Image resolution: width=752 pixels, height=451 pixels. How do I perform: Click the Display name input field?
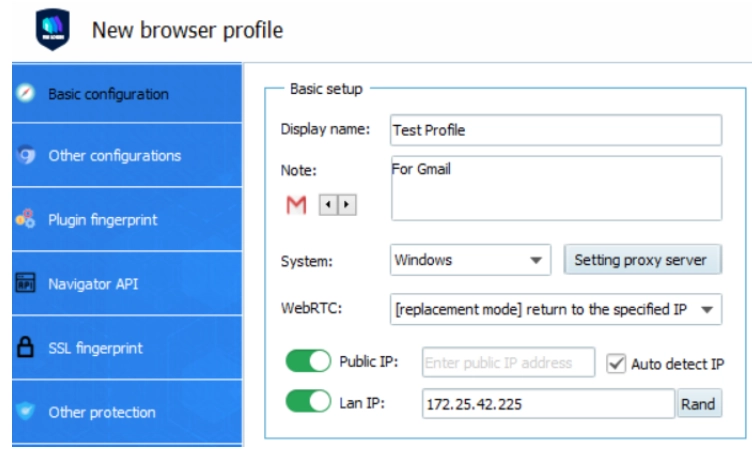tap(556, 130)
